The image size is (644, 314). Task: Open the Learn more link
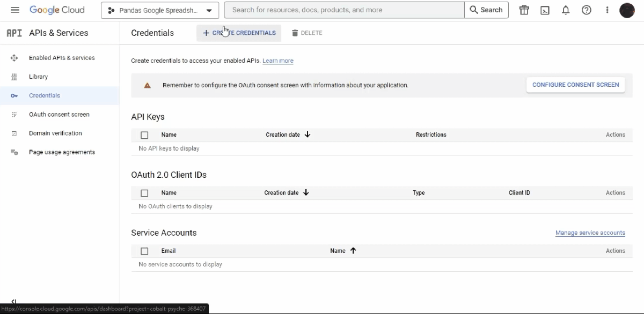[277, 61]
